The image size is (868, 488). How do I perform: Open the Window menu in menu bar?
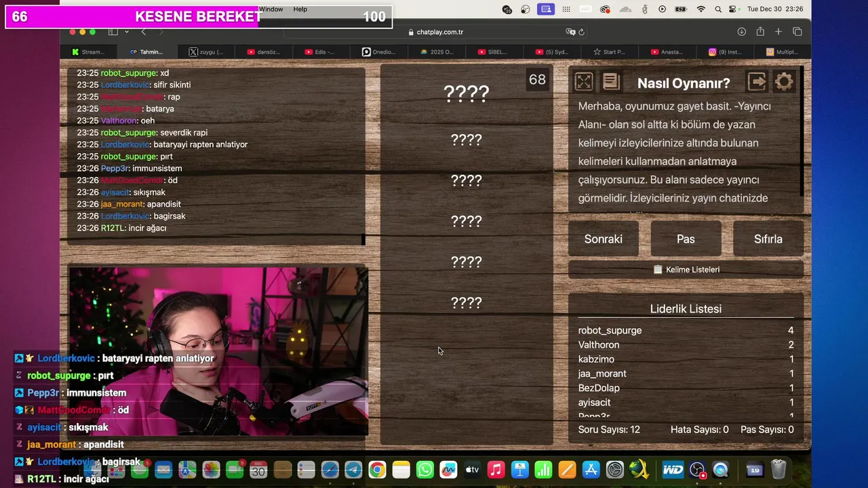pyautogui.click(x=271, y=9)
